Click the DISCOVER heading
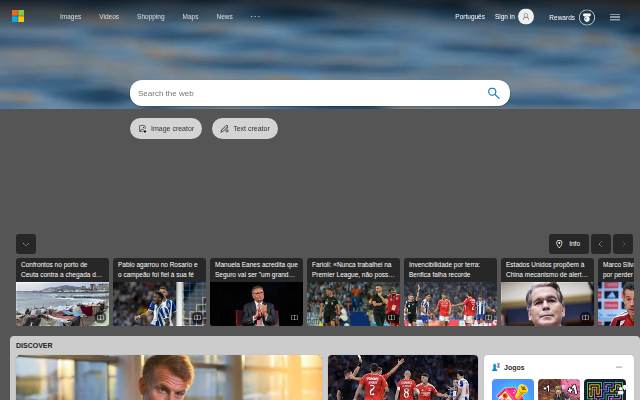 click(34, 346)
